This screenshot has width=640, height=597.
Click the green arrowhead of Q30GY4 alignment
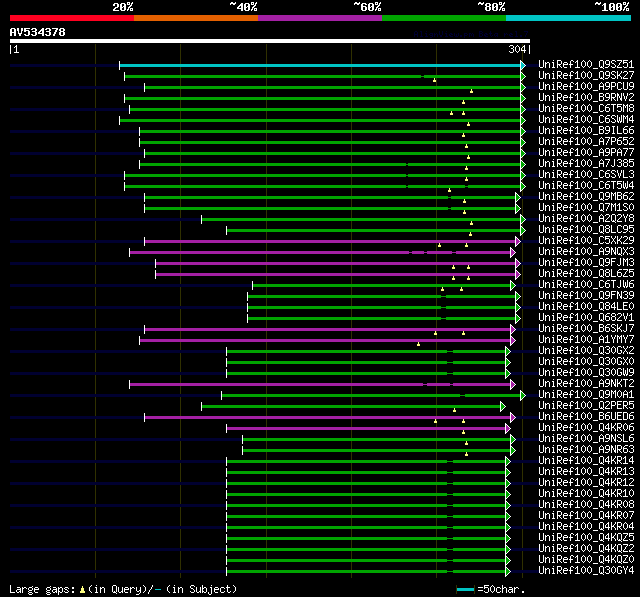(508, 572)
